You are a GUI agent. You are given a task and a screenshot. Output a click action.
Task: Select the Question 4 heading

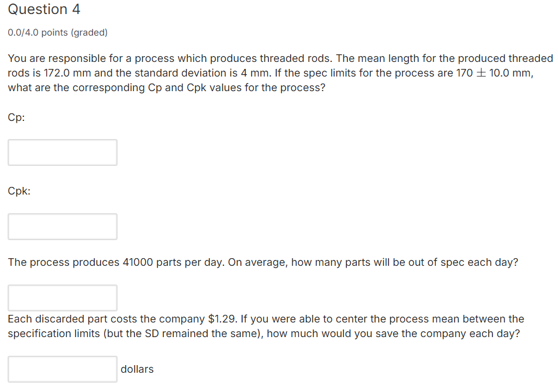click(x=44, y=9)
